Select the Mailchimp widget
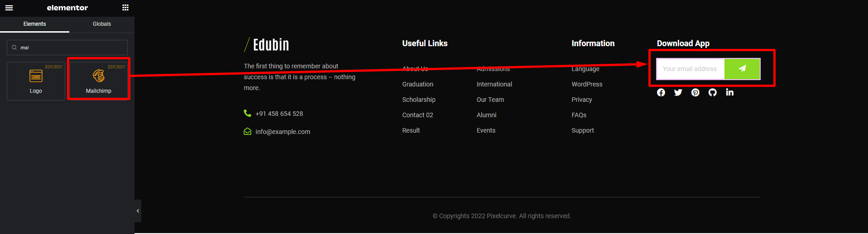The image size is (868, 234). click(x=99, y=79)
